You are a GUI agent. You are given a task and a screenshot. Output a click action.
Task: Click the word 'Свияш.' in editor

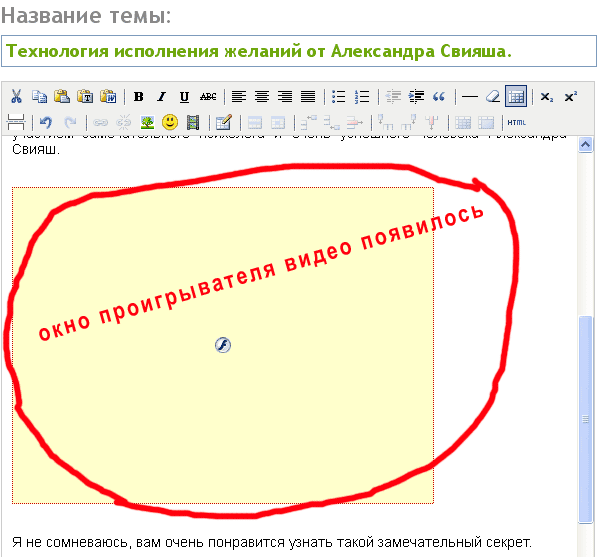click(x=36, y=149)
